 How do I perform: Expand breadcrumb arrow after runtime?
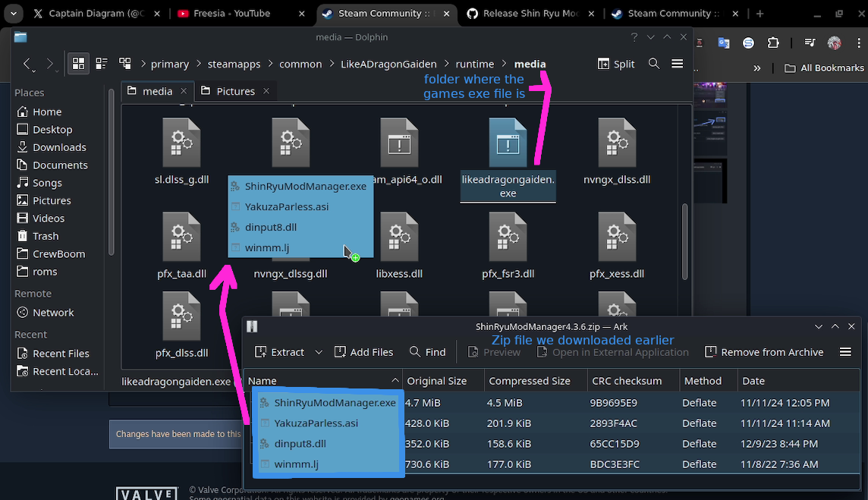point(505,64)
